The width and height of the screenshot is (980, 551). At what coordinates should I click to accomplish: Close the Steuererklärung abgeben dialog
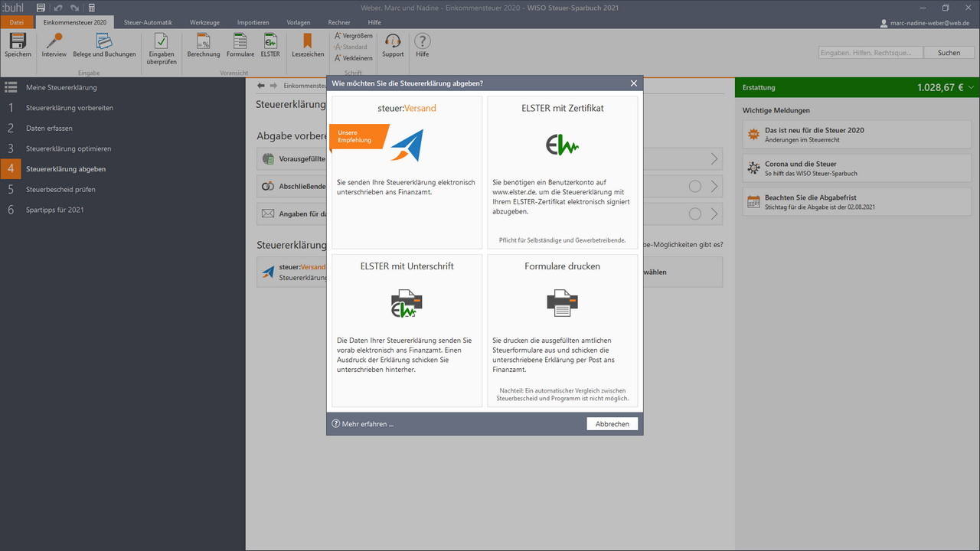point(634,83)
